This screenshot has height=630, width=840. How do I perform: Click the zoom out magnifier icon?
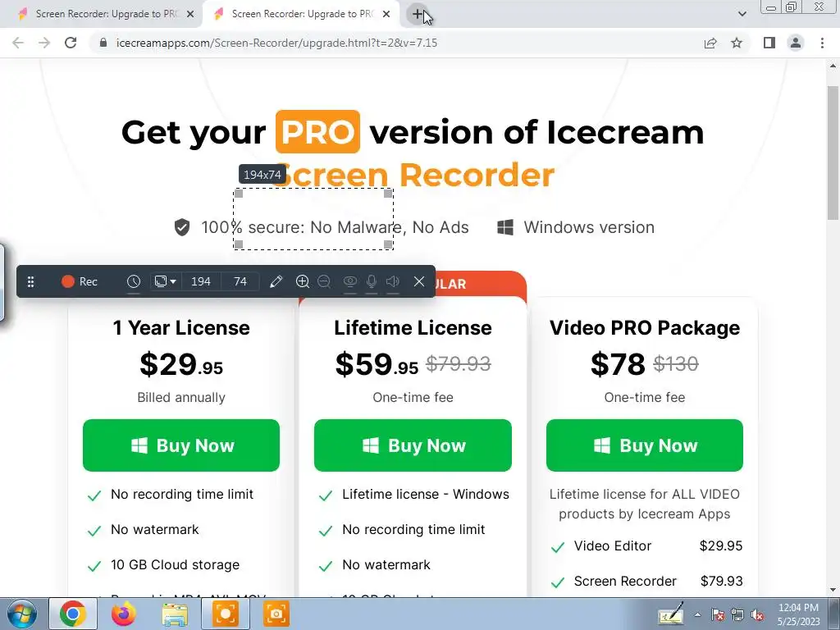[324, 281]
